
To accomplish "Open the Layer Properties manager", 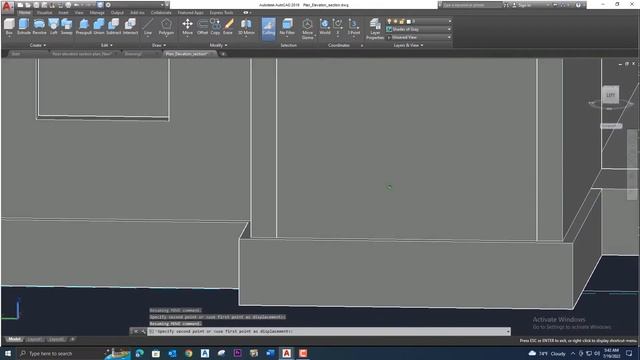I will [x=375, y=29].
